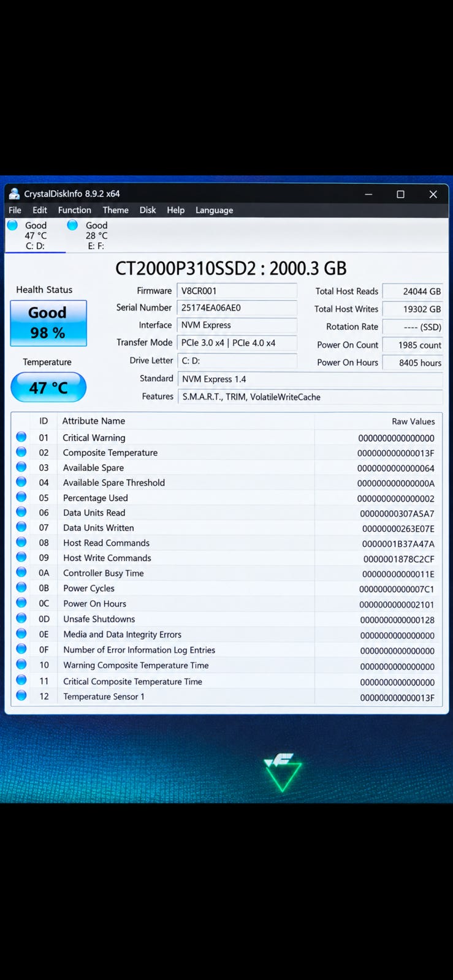Click status icon of Available Spare Threshold row
453x980 pixels.
21,482
